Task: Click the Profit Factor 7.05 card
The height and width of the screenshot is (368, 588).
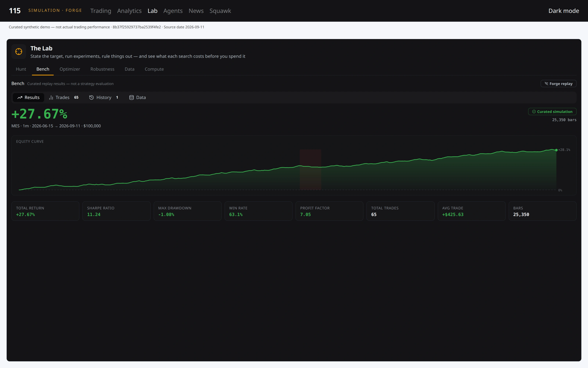Action: [x=329, y=211]
